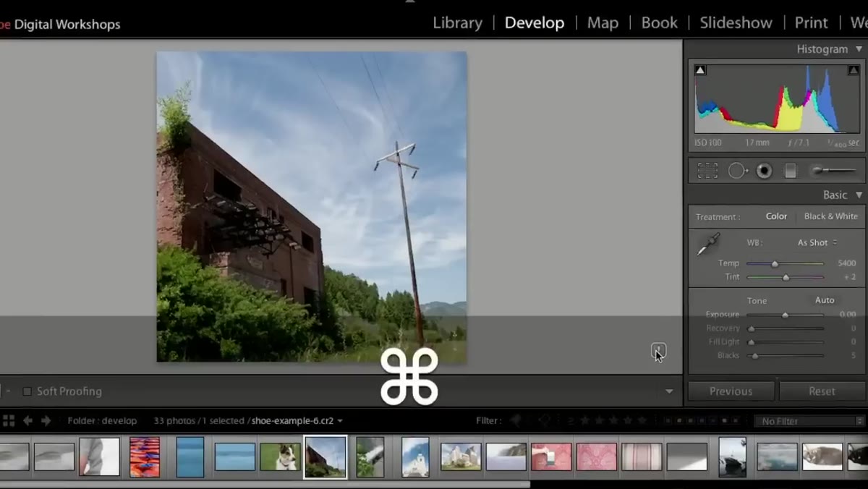Click the star rating filter
The image size is (868, 489).
(612, 420)
